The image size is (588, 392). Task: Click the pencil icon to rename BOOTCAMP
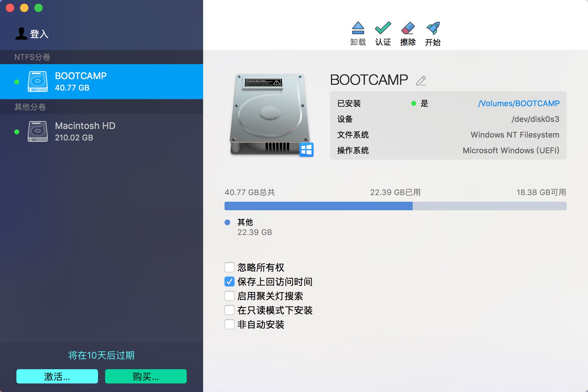[421, 81]
